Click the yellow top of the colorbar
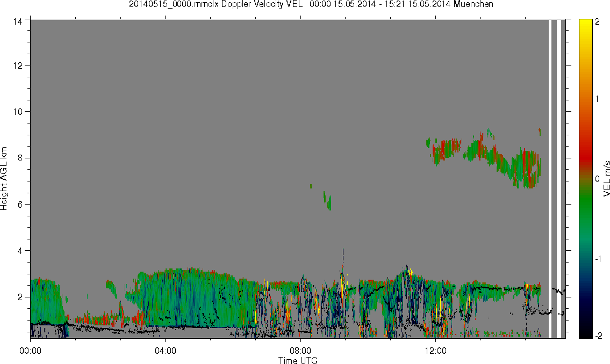The width and height of the screenshot is (610, 364). (585, 27)
